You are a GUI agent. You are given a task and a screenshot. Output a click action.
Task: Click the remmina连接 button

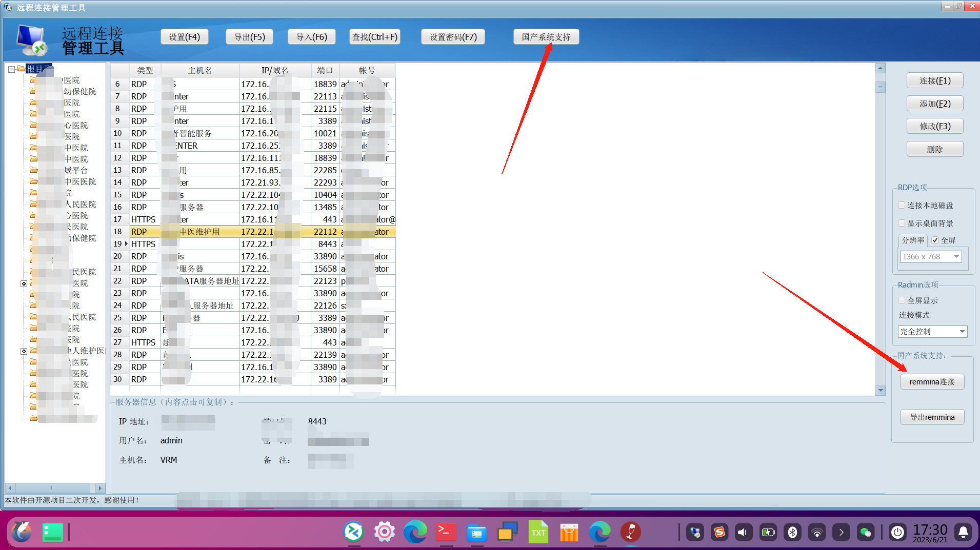932,382
